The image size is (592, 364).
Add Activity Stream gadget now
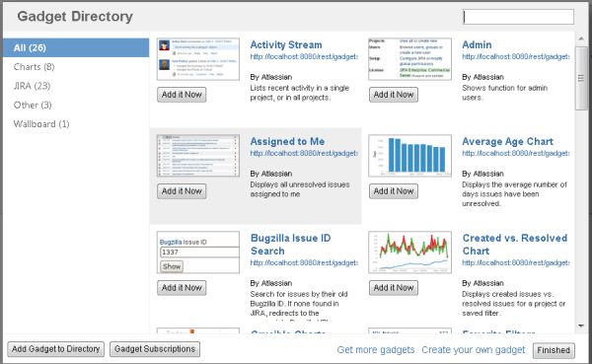click(182, 95)
